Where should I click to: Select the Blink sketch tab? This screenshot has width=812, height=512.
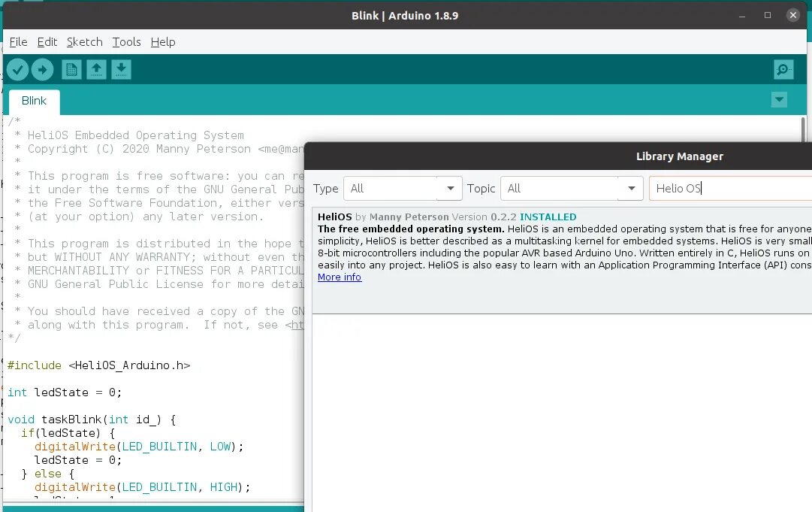[x=35, y=101]
